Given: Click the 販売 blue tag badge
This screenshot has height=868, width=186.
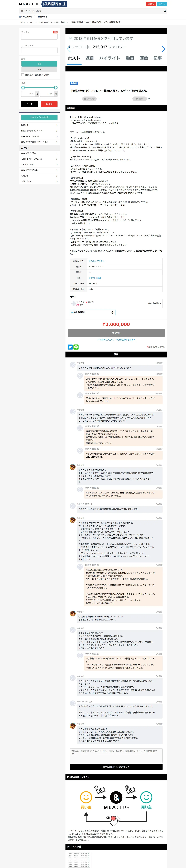Looking at the screenshot, I should 74,83.
